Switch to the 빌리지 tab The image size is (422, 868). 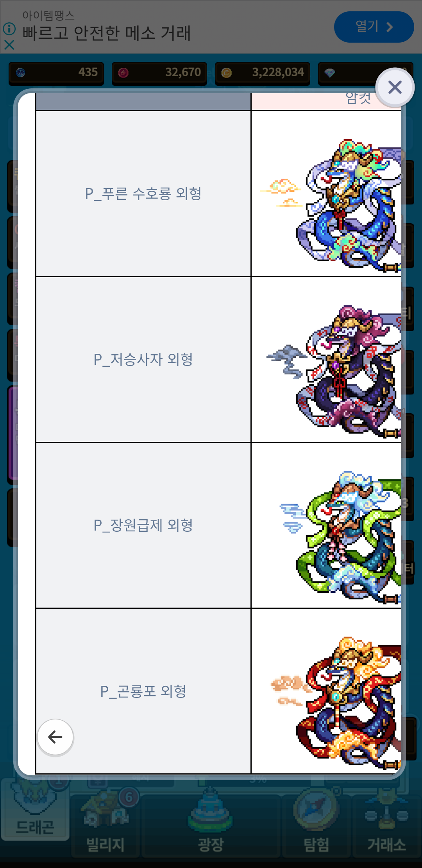105,825
